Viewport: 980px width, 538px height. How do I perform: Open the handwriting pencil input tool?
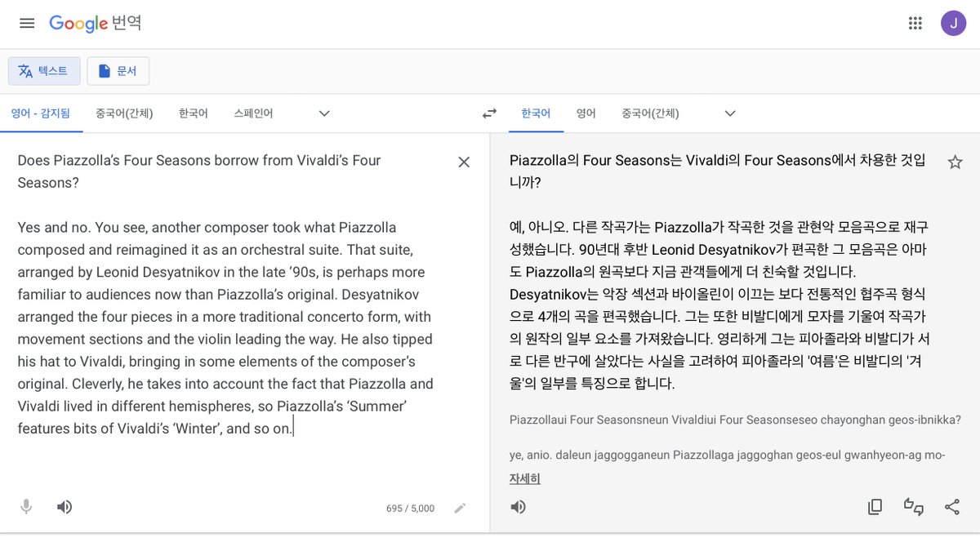[460, 508]
